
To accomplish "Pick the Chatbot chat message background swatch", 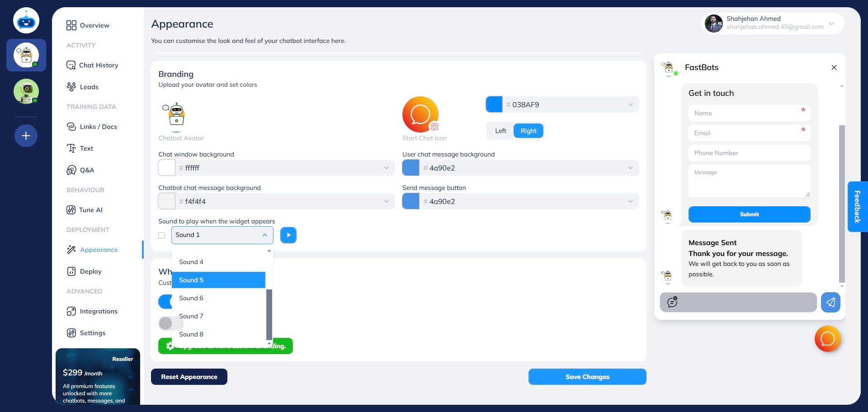I will click(167, 201).
